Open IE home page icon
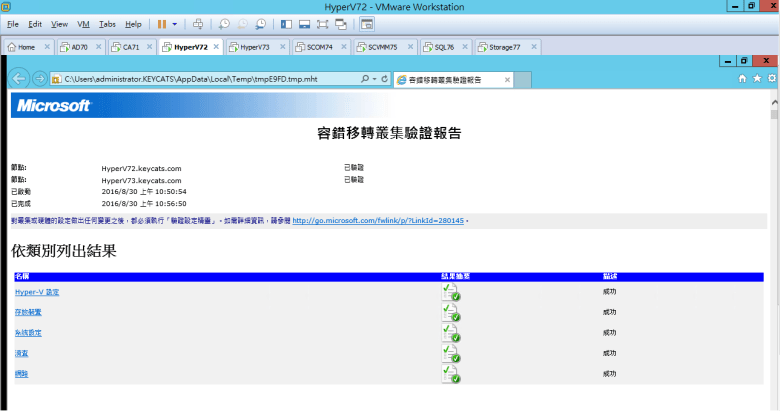 [742, 78]
